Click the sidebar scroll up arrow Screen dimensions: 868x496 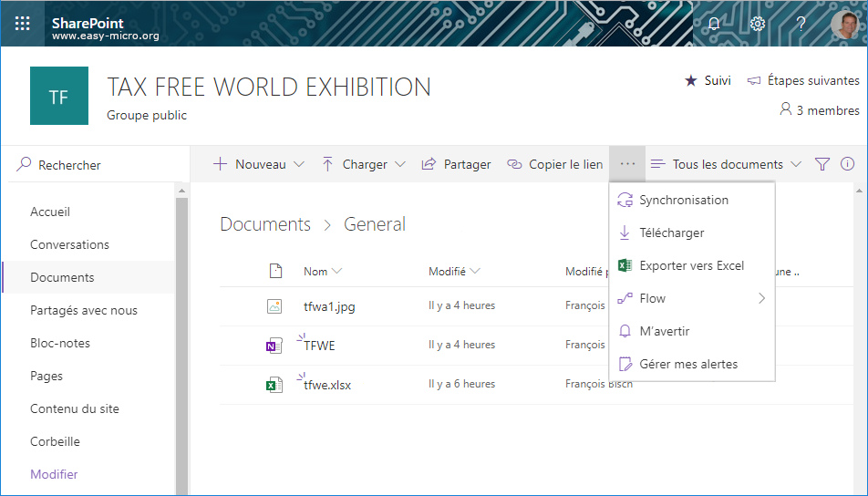181,191
